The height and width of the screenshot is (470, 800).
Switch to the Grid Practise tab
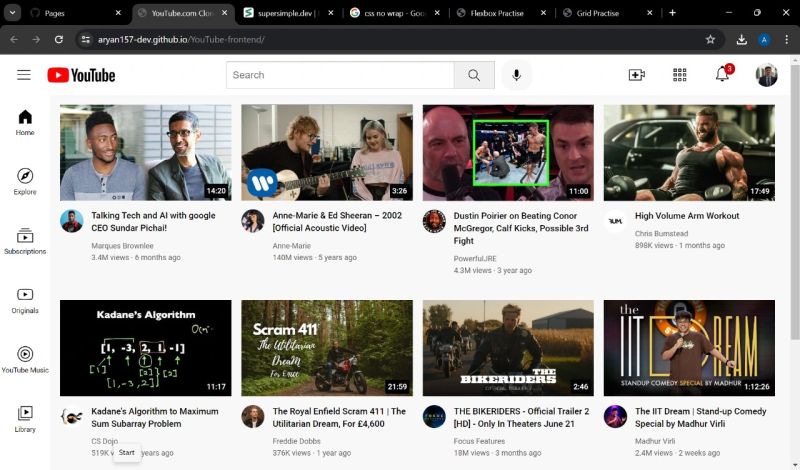tap(598, 13)
